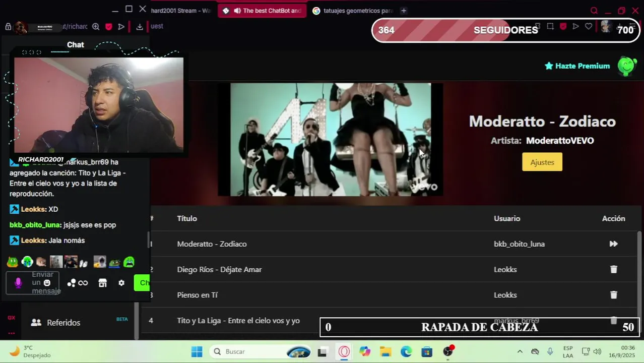The height and width of the screenshot is (363, 644).
Task: Skip the Moderatto - Zodiaco song
Action: [613, 244]
